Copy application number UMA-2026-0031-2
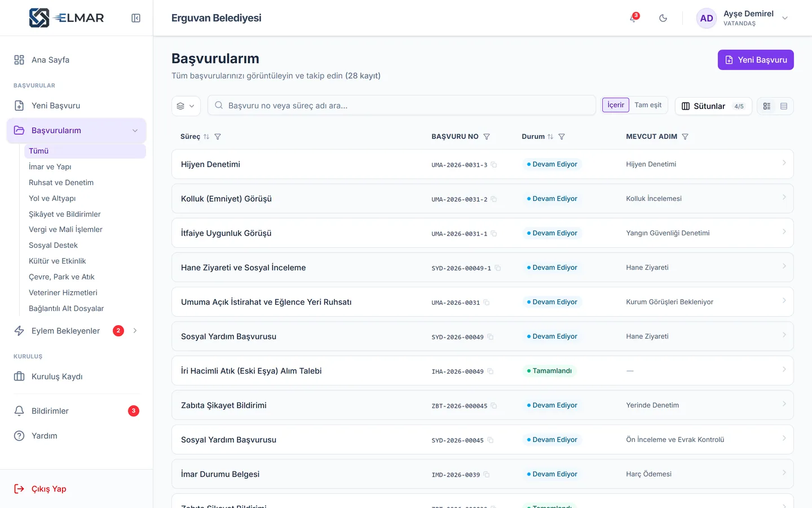812x508 pixels. (x=494, y=199)
